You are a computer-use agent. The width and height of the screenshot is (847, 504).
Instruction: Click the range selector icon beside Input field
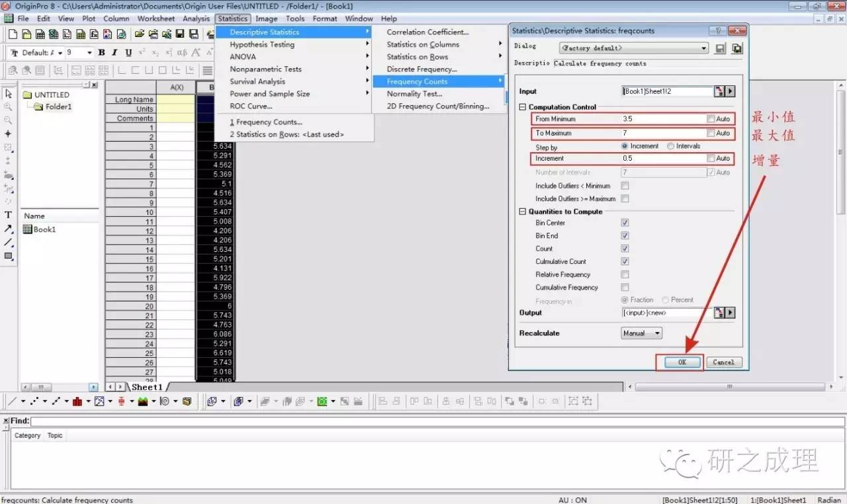(719, 91)
